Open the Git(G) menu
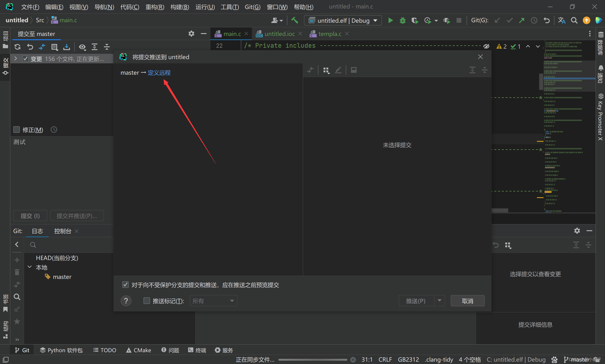Screen dimensions: 605x364 [252, 7]
